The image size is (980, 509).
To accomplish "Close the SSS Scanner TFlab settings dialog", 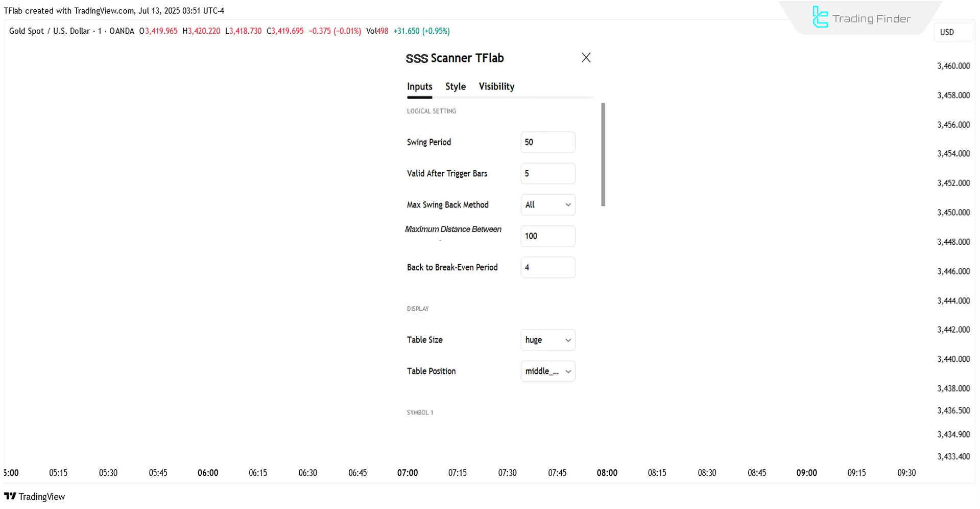I will (x=585, y=57).
